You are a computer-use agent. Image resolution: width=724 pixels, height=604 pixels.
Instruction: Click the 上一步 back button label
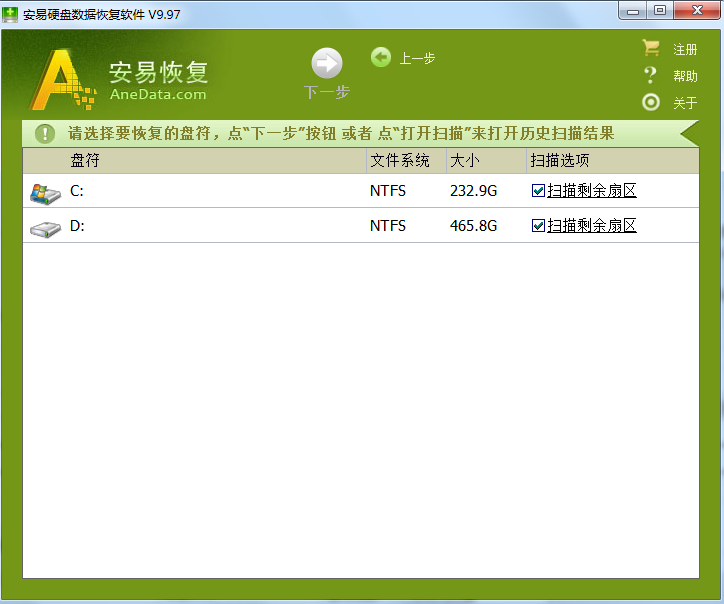tap(417, 59)
